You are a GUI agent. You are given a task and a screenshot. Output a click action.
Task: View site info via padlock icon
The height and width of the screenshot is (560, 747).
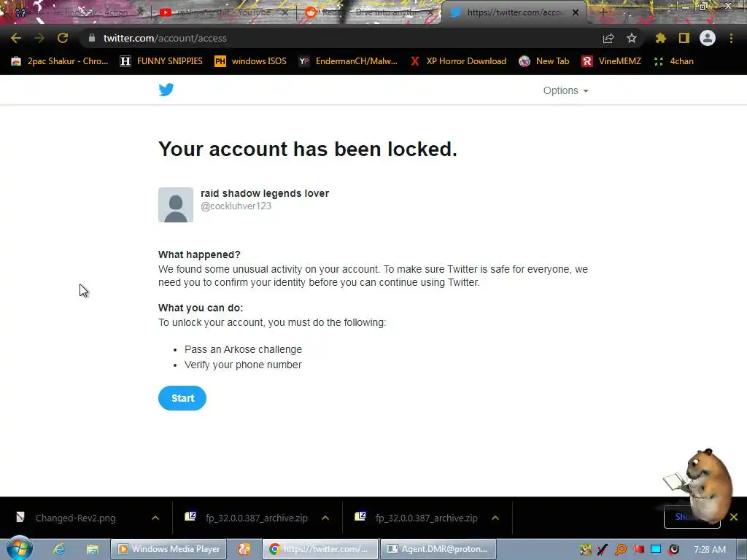pos(92,38)
